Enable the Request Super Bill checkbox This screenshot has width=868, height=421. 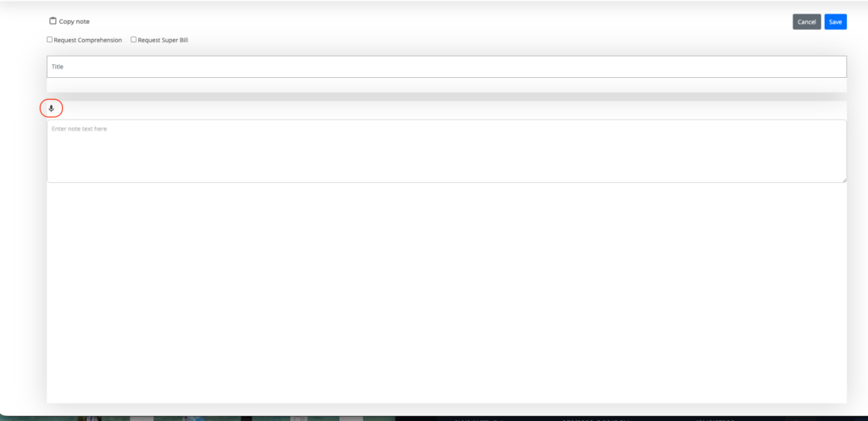[133, 40]
